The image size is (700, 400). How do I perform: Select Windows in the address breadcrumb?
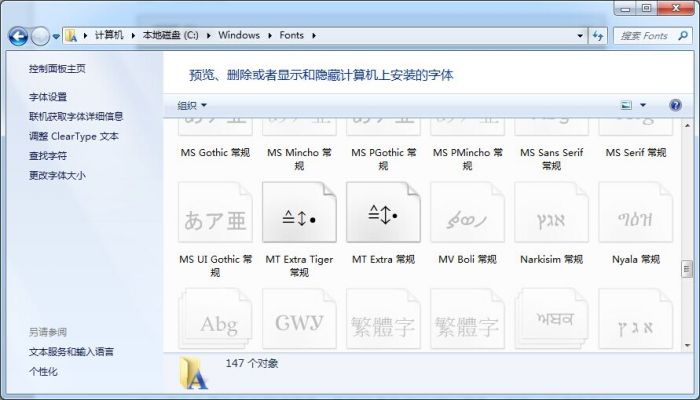click(x=239, y=35)
